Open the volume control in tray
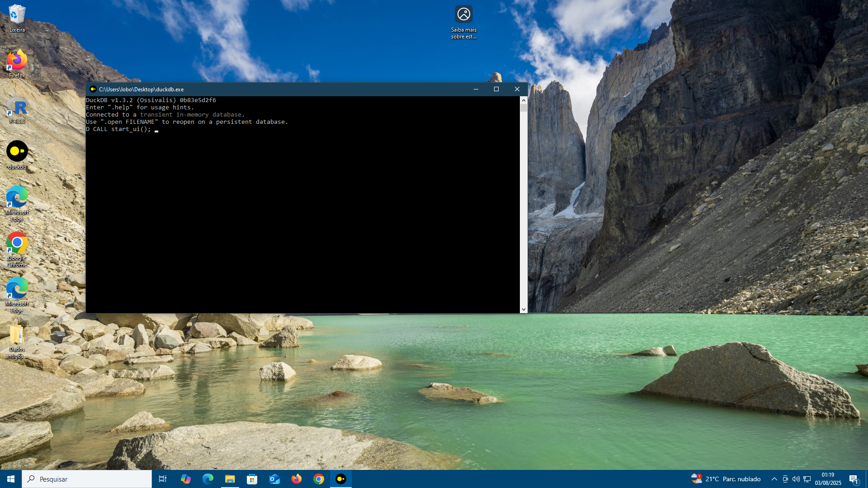868x488 pixels. pos(796,479)
